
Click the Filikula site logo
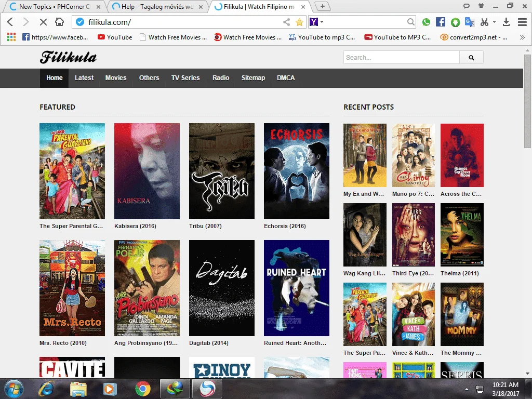(x=68, y=57)
